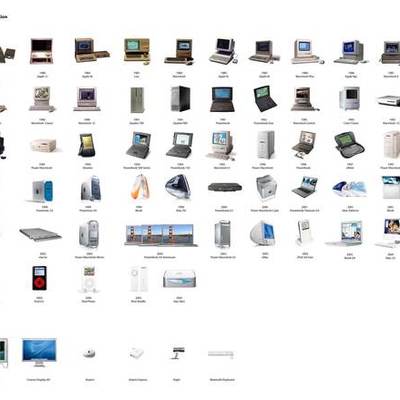Screen dimensions: 400x400
Task: Select the titanium PowerBook laptop image
Action: click(305, 187)
